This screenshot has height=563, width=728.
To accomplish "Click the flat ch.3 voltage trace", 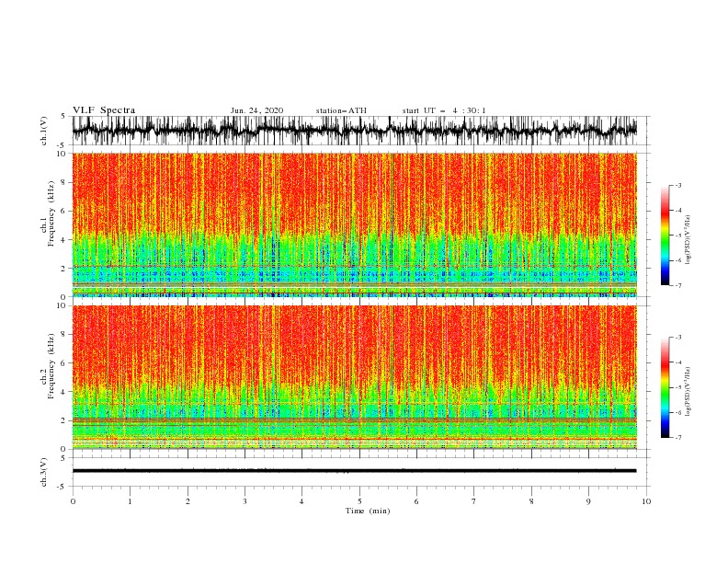I will [355, 471].
